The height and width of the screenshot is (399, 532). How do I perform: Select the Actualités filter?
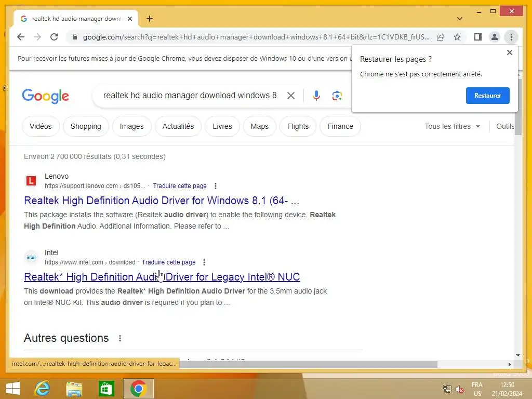[178, 126]
